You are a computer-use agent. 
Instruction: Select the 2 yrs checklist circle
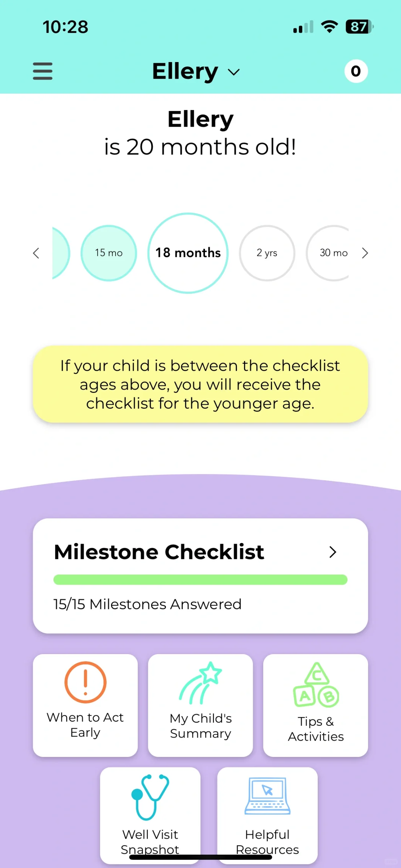(x=267, y=253)
